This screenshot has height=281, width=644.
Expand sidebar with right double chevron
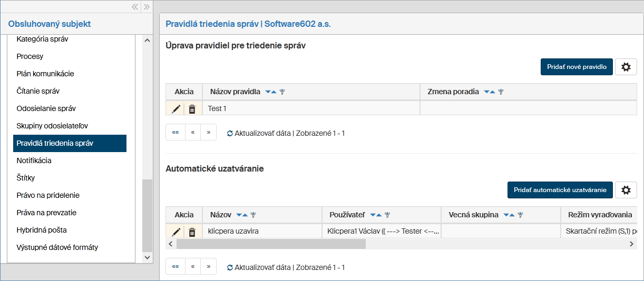147,7
